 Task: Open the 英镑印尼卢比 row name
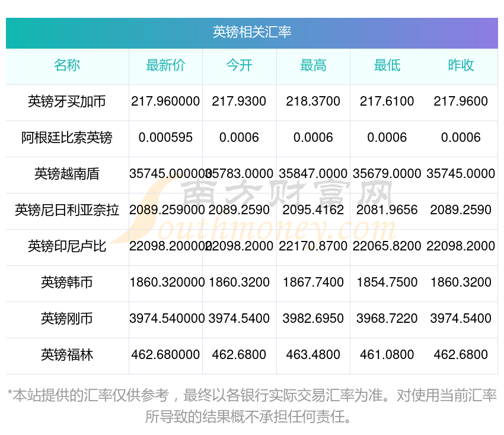[67, 246]
